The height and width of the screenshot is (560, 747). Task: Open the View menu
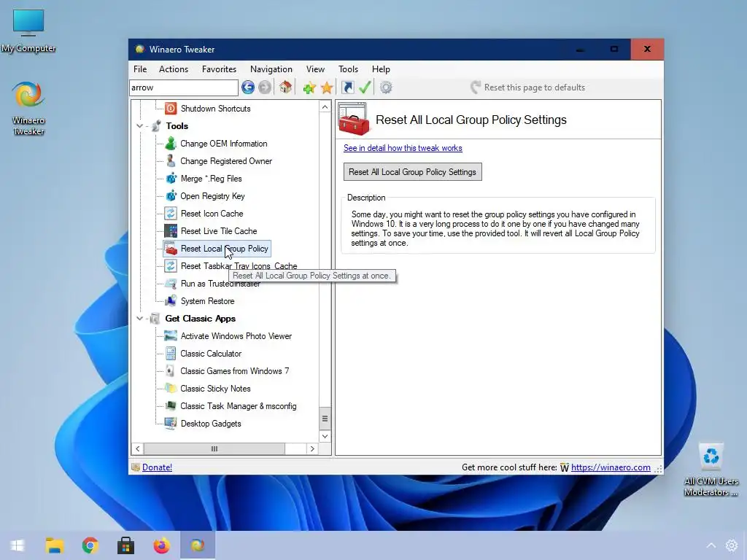point(315,69)
